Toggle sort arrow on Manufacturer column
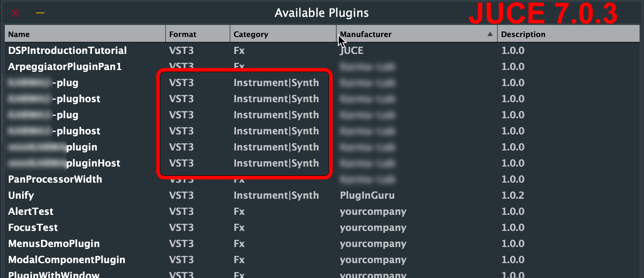Screen dimensions: 644x278 [x=490, y=34]
